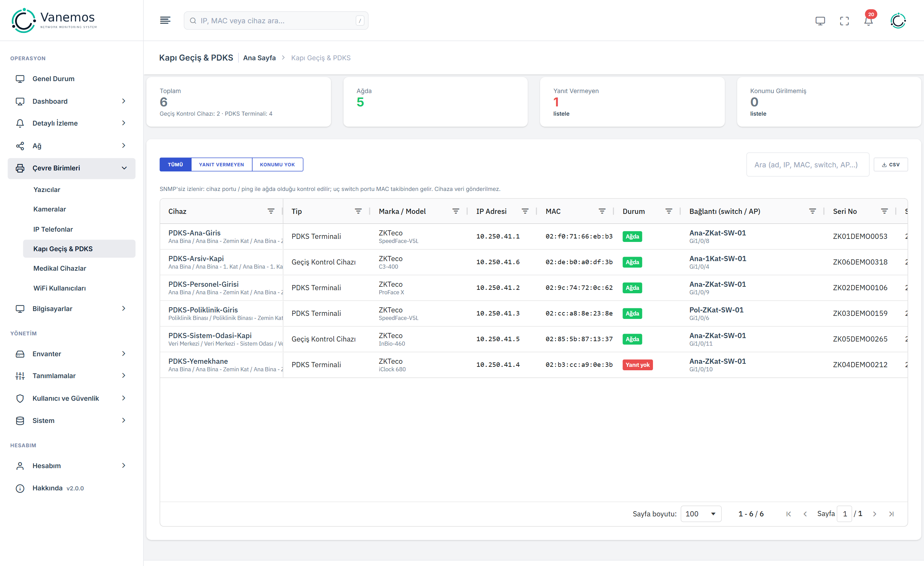Collapse the Çevre Birimleri menu

[72, 168]
